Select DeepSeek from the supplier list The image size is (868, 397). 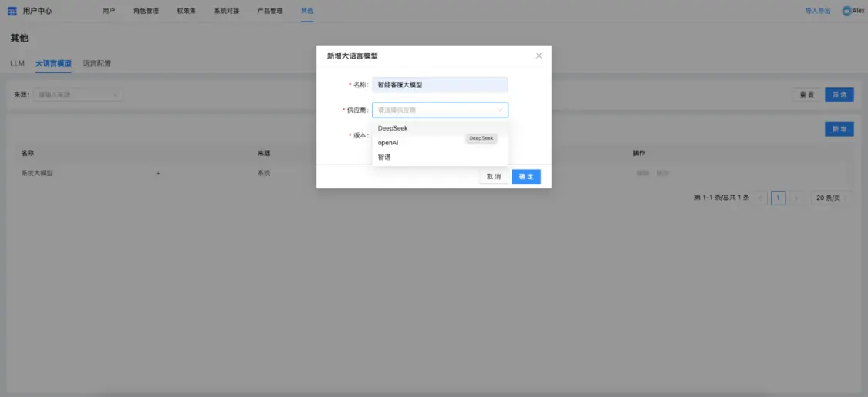[x=393, y=128]
